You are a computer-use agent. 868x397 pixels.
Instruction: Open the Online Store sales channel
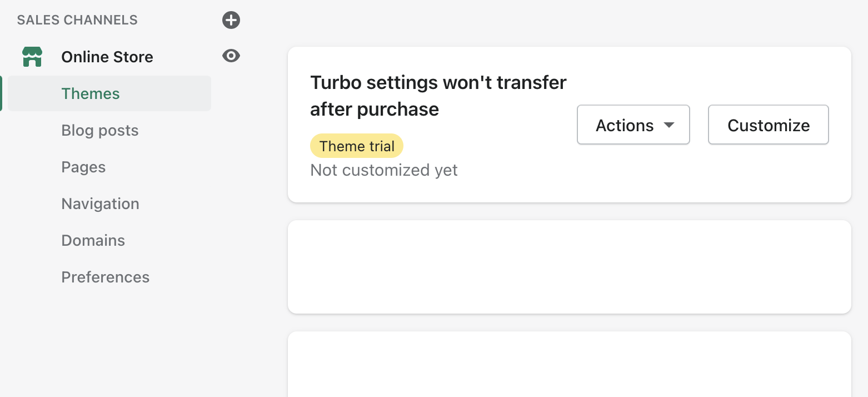pos(107,57)
